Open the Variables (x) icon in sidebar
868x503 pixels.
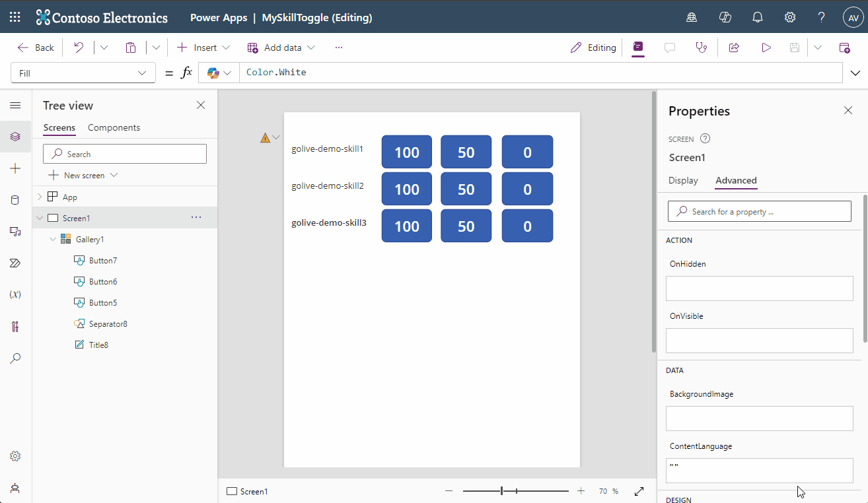[x=15, y=294]
